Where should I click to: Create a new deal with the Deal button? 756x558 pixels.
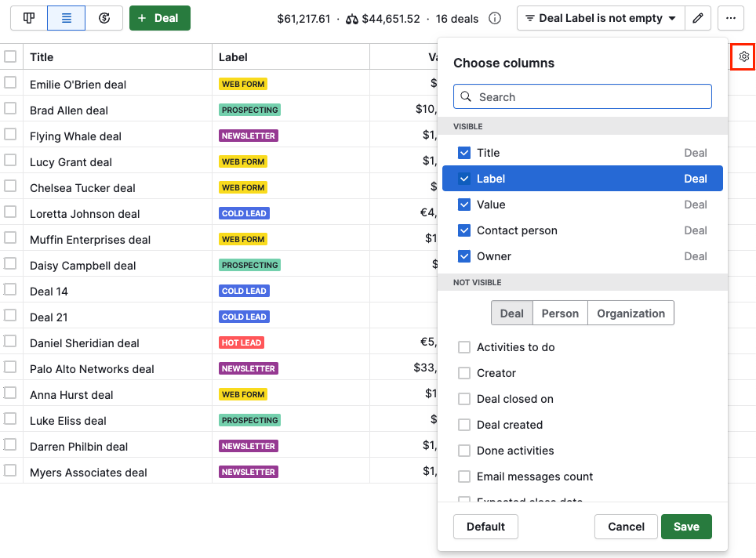[x=160, y=17]
